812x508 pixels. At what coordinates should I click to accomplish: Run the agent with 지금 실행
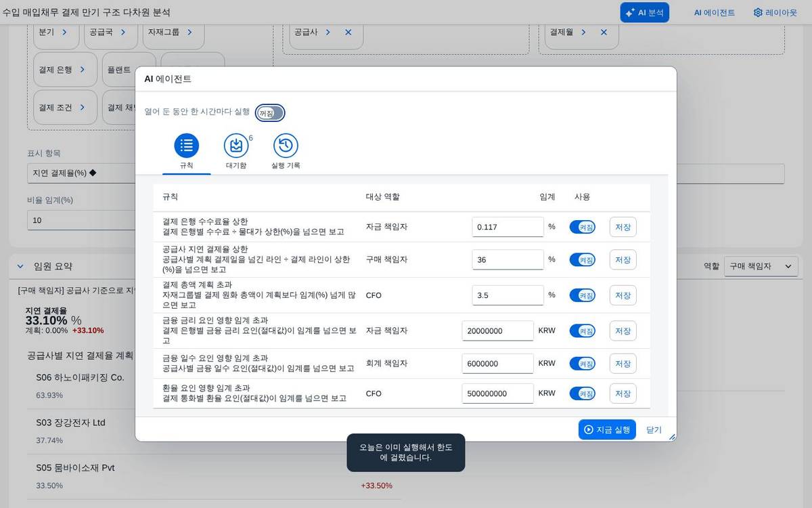pyautogui.click(x=607, y=429)
